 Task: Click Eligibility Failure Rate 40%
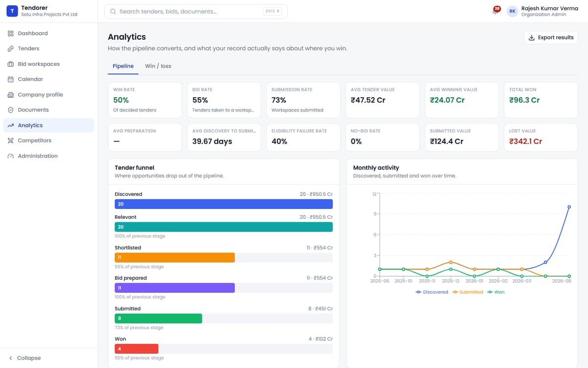coord(279,141)
